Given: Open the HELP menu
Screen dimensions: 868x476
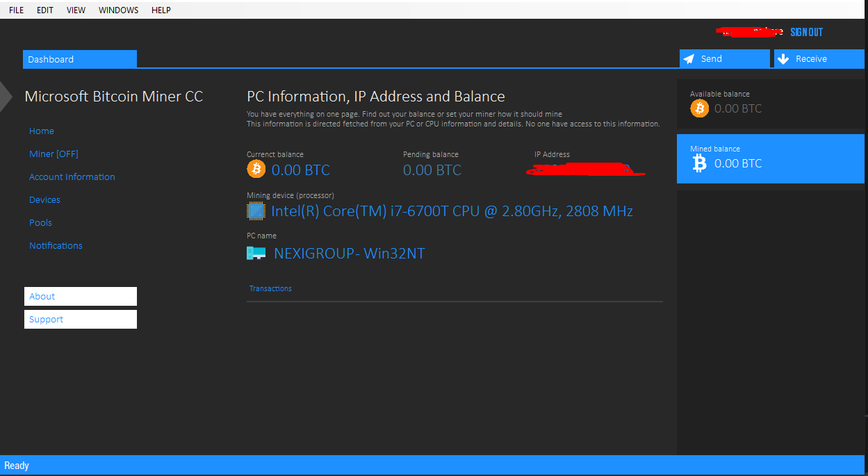Looking at the screenshot, I should 161,10.
